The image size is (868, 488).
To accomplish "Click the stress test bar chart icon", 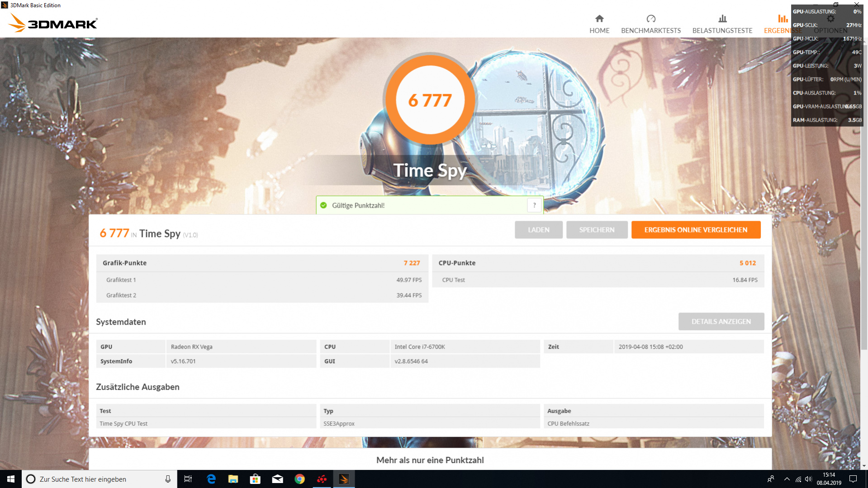I will [722, 19].
